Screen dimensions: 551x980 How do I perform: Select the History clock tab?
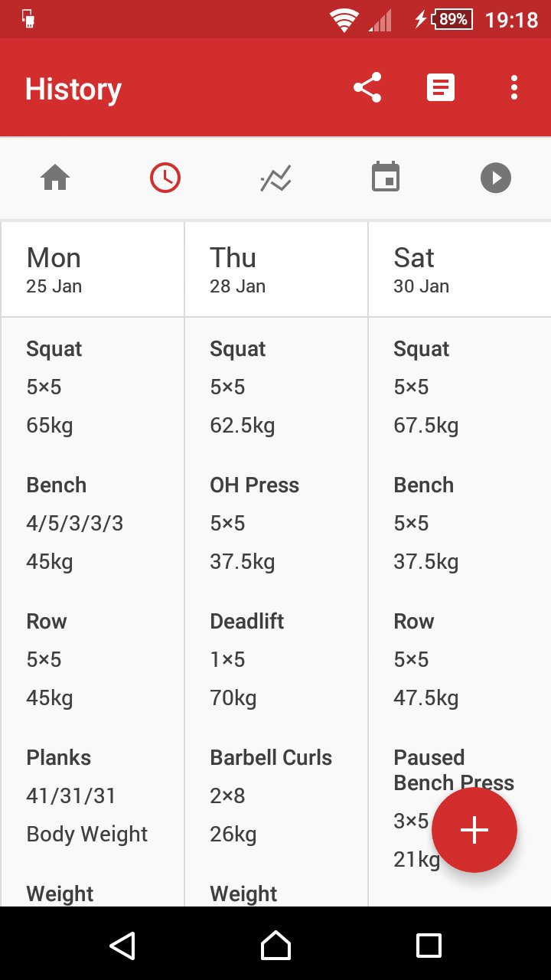(x=165, y=179)
